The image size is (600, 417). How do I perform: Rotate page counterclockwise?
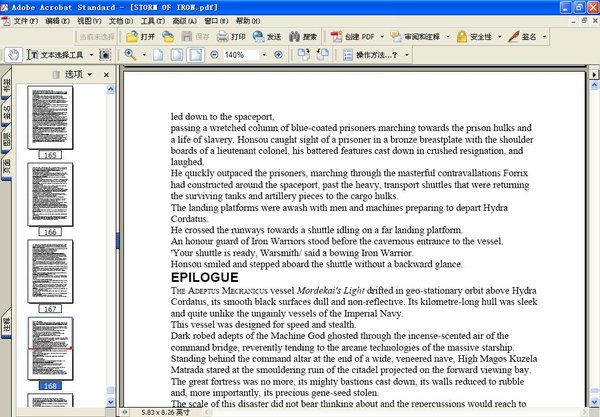coord(322,55)
